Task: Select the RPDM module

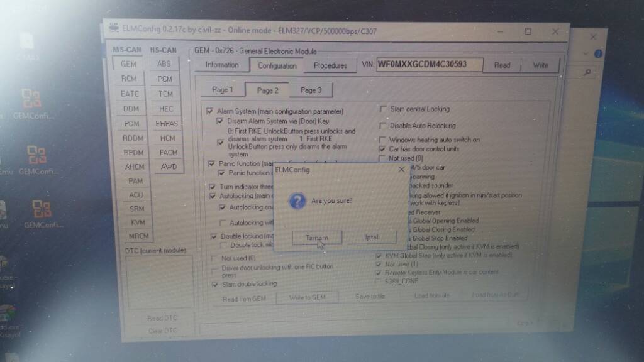Action: (x=134, y=153)
